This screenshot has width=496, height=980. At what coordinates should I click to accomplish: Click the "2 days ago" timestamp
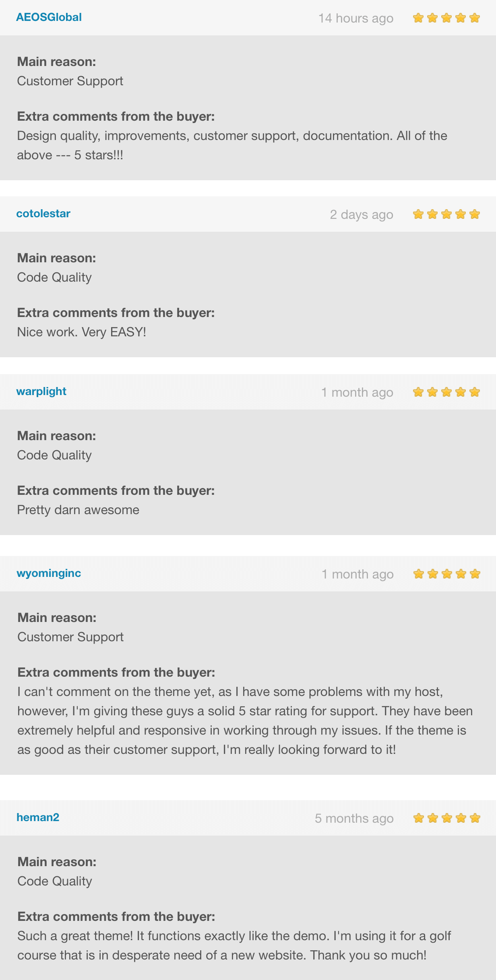[361, 215]
